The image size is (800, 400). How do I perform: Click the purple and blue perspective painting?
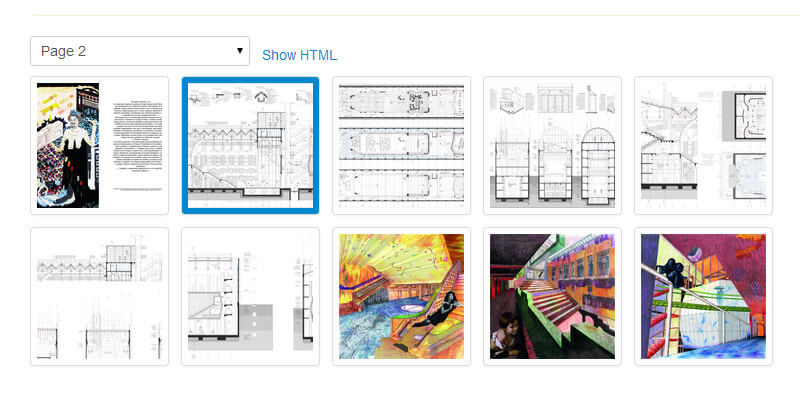tap(703, 296)
